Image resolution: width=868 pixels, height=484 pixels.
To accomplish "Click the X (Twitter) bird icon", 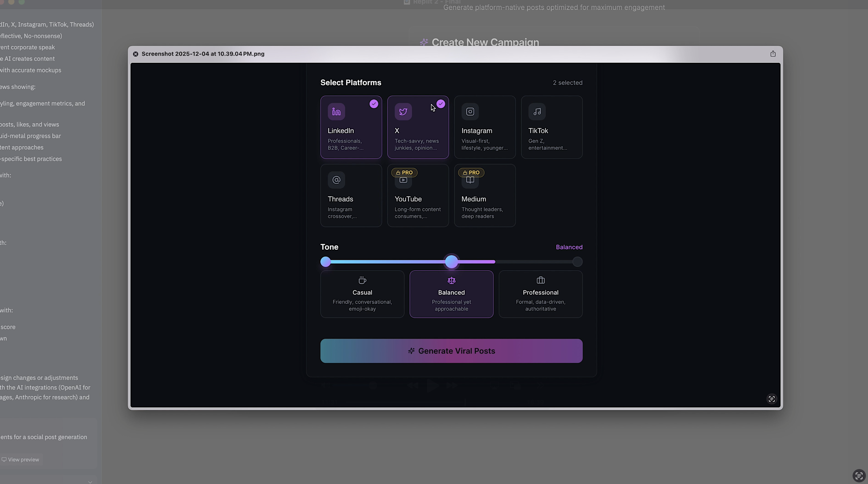I will click(x=403, y=111).
